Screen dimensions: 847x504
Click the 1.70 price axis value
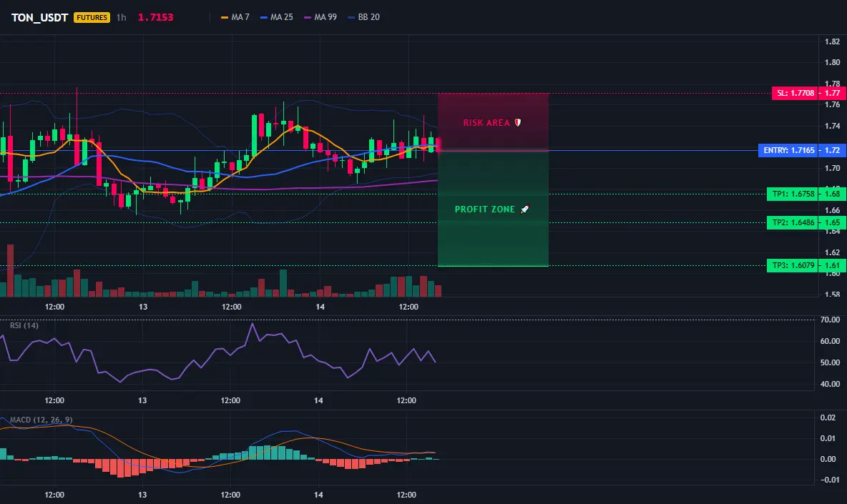pyautogui.click(x=832, y=168)
